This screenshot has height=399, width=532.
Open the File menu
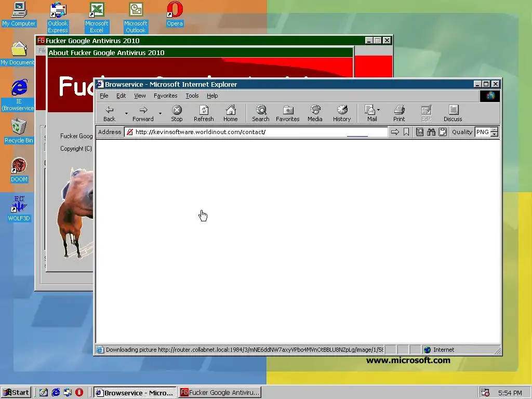104,96
